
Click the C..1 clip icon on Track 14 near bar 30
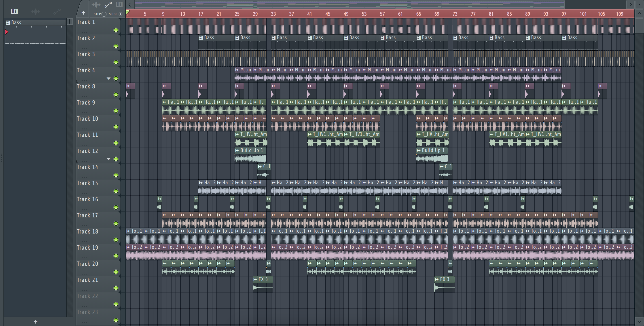click(260, 167)
